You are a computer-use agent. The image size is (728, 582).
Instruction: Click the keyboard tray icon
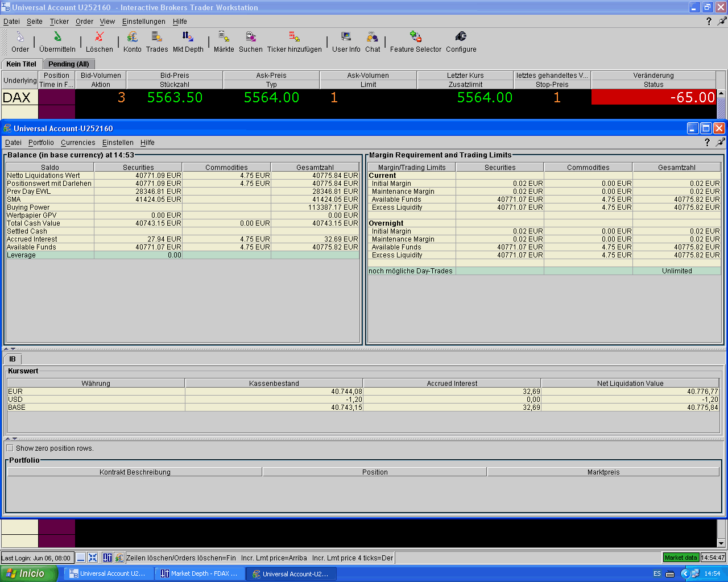670,573
